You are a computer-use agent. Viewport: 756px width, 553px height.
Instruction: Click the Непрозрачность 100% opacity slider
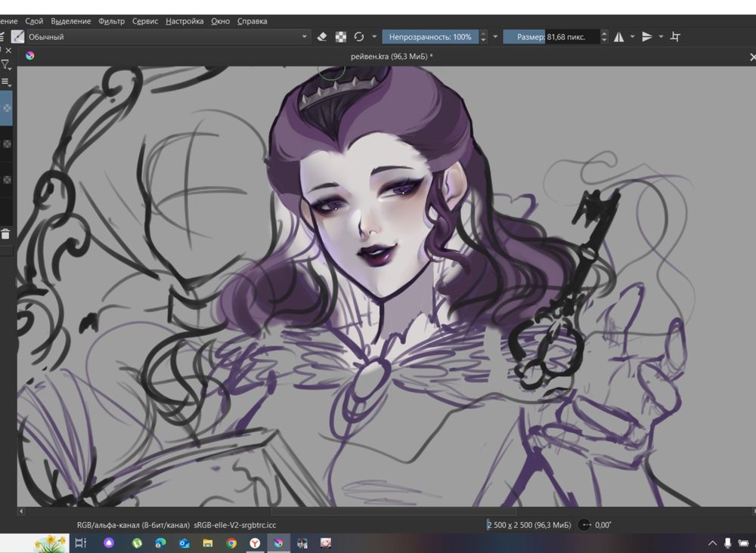(x=430, y=36)
